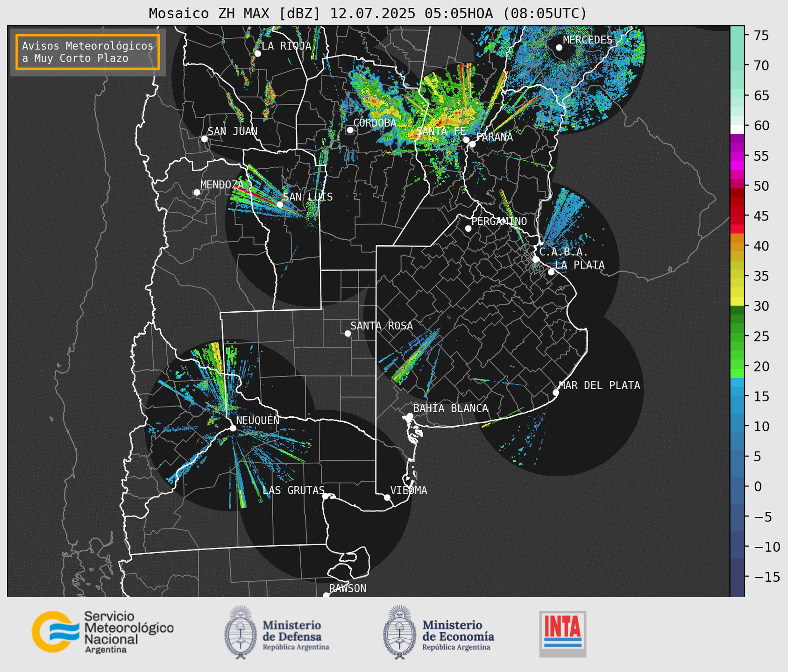Click the NEUQUÉN label text
The image size is (788, 672).
(258, 420)
